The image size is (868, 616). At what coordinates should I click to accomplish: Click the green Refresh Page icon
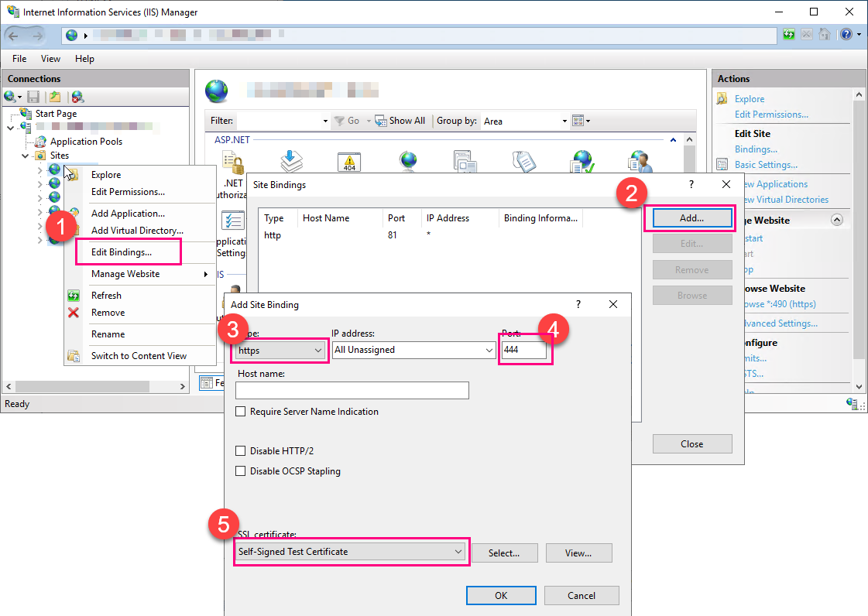click(789, 35)
